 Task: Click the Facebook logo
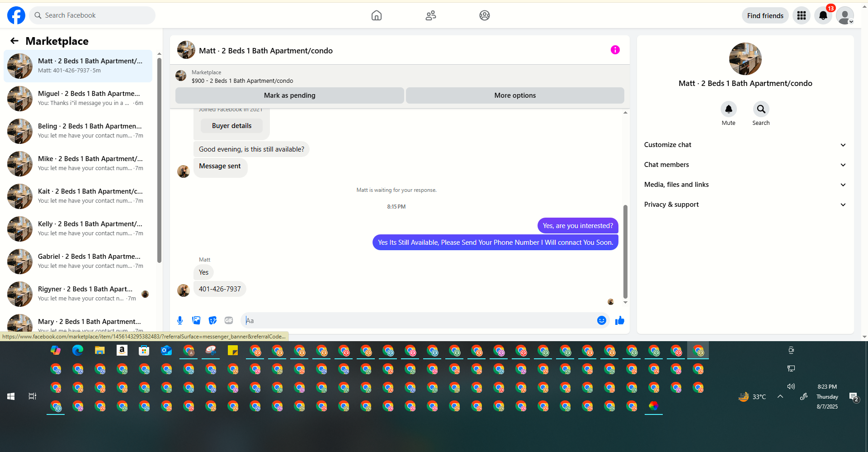(16, 15)
